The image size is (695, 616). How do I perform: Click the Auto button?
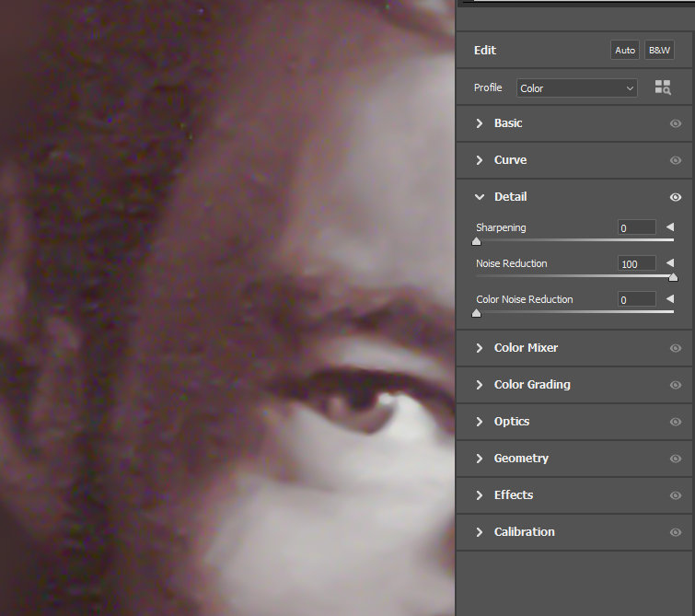(624, 50)
